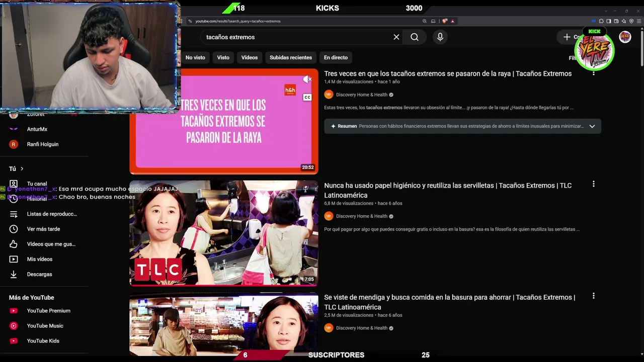Click the Mis vídeos play icon
The image size is (644, 362).
tap(14, 259)
